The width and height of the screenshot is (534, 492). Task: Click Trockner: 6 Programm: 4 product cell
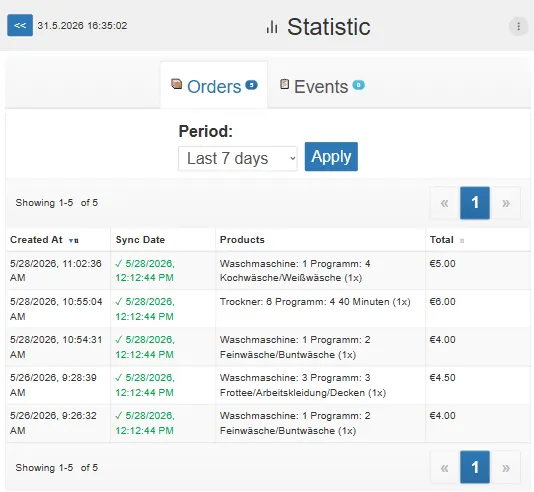320,309
